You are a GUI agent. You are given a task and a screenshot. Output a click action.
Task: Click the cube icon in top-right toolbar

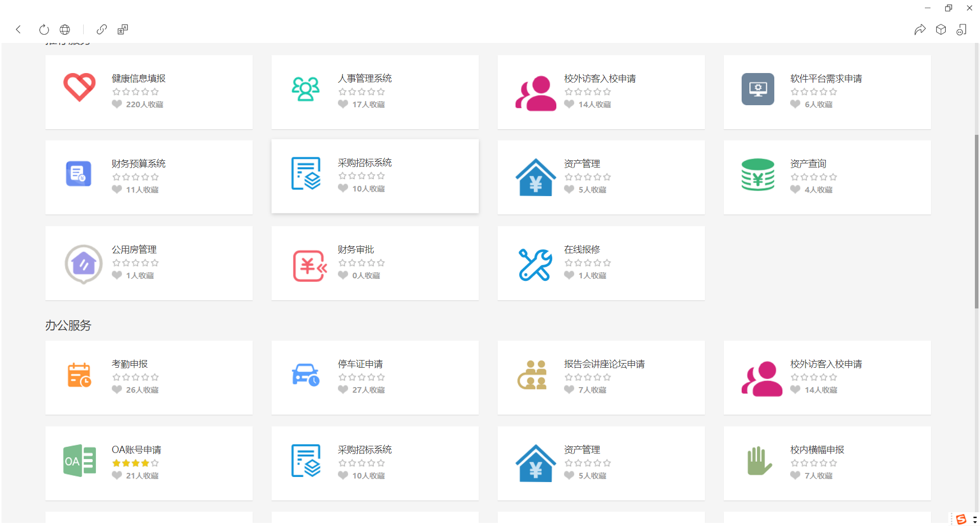[941, 30]
